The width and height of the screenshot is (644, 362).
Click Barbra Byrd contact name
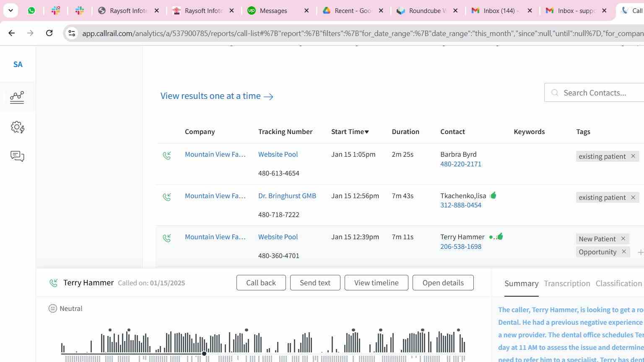(458, 154)
